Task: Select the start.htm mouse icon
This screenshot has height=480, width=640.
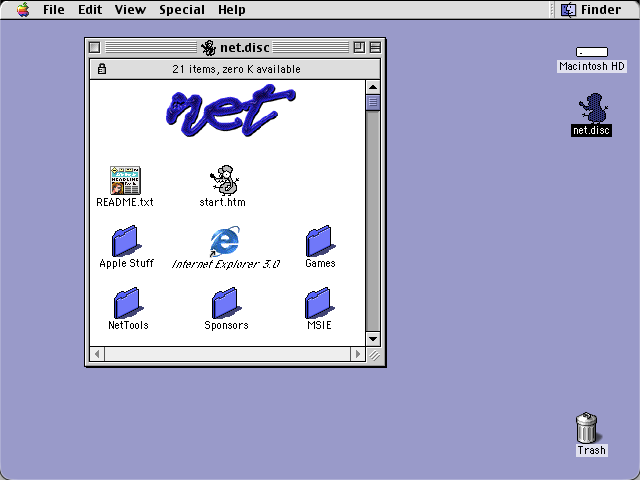Action: [224, 180]
